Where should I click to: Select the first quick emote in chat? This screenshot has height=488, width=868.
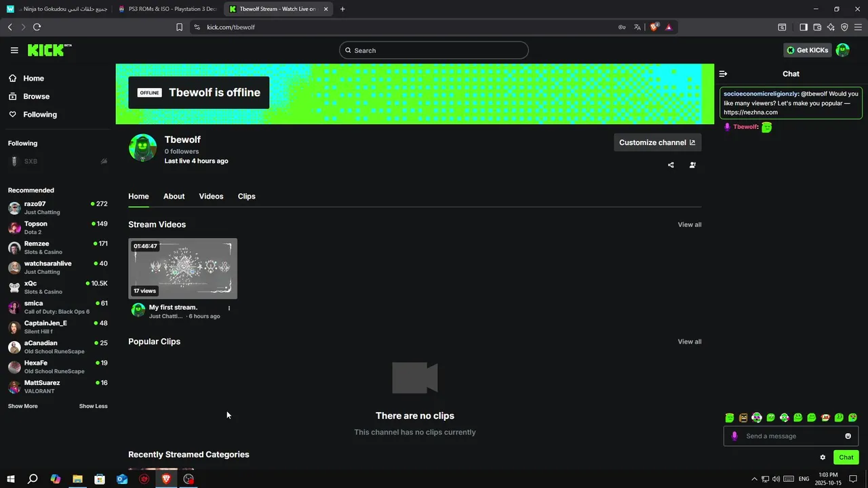point(730,418)
